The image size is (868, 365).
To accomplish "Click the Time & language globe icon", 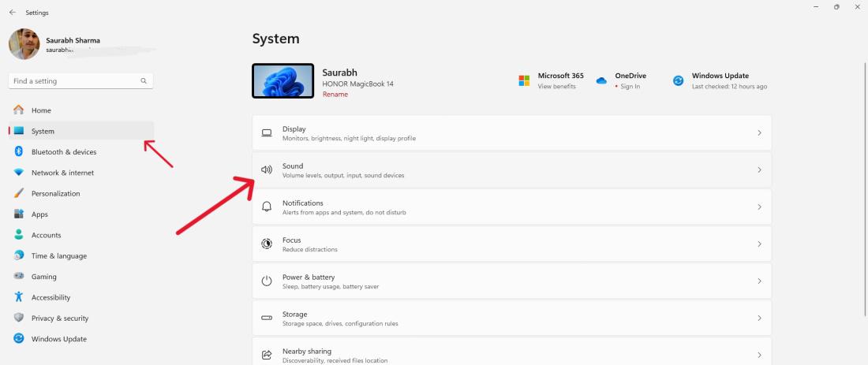I will (19, 255).
